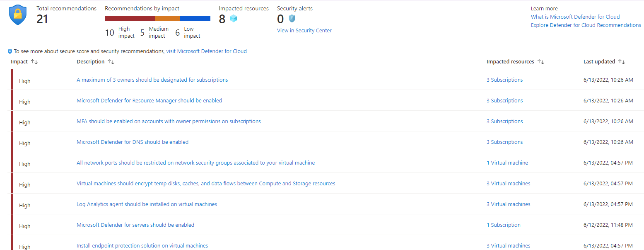Open the maximum of 3 owners recommendation
Viewport: 644px width, 250px height.
tap(152, 80)
